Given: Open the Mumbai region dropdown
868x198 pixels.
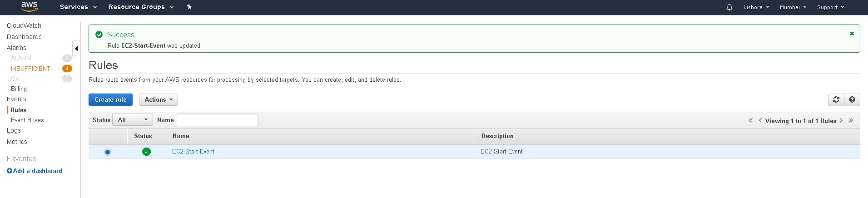Looking at the screenshot, I should tap(793, 7).
